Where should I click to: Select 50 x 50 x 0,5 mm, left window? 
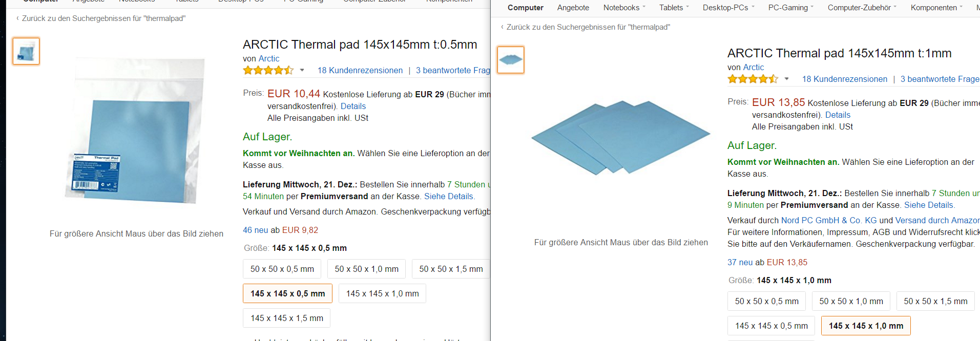tap(282, 269)
